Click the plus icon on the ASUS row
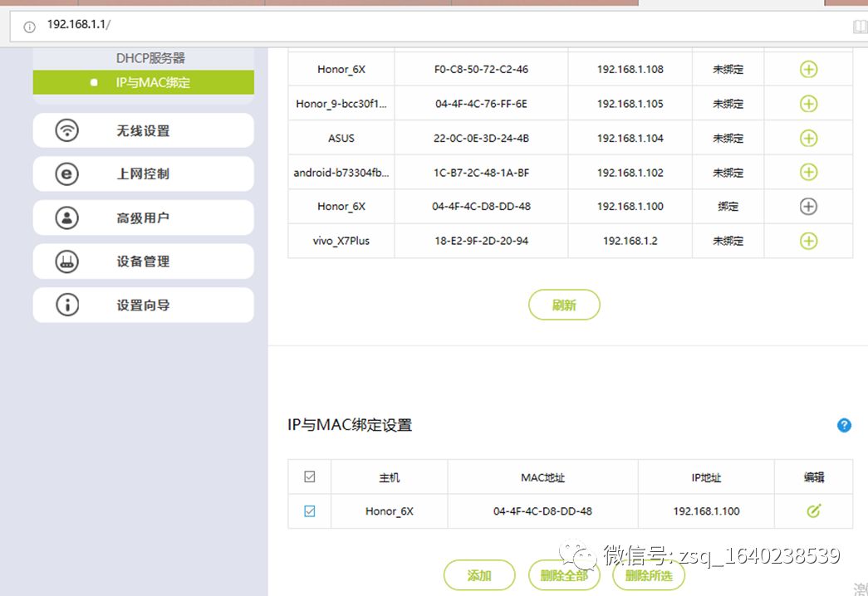Image resolution: width=868 pixels, height=596 pixels. tap(808, 138)
